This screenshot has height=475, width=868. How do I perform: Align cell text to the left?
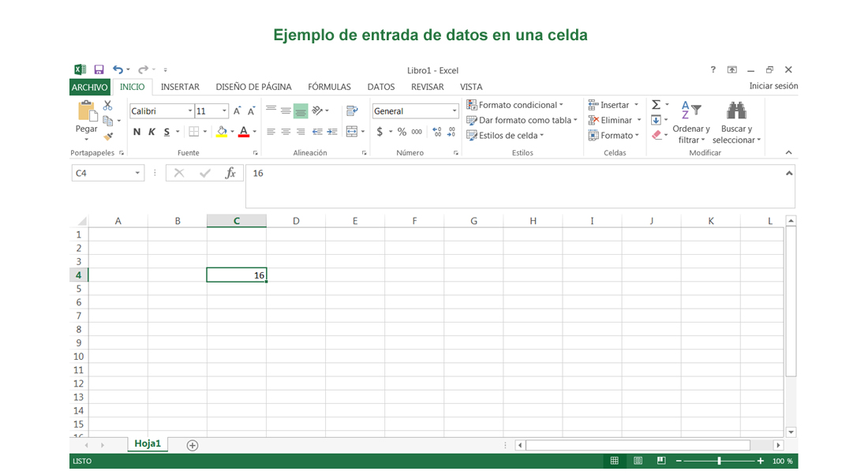(271, 132)
